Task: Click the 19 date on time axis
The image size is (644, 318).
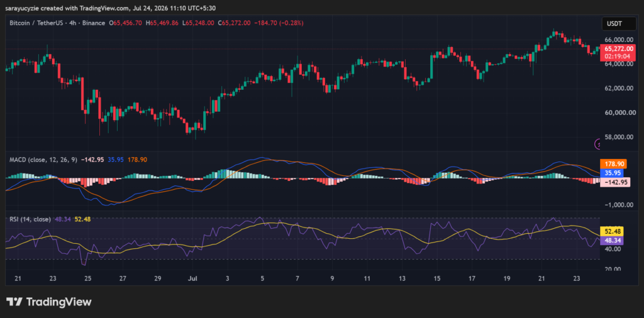Action: pos(507,278)
